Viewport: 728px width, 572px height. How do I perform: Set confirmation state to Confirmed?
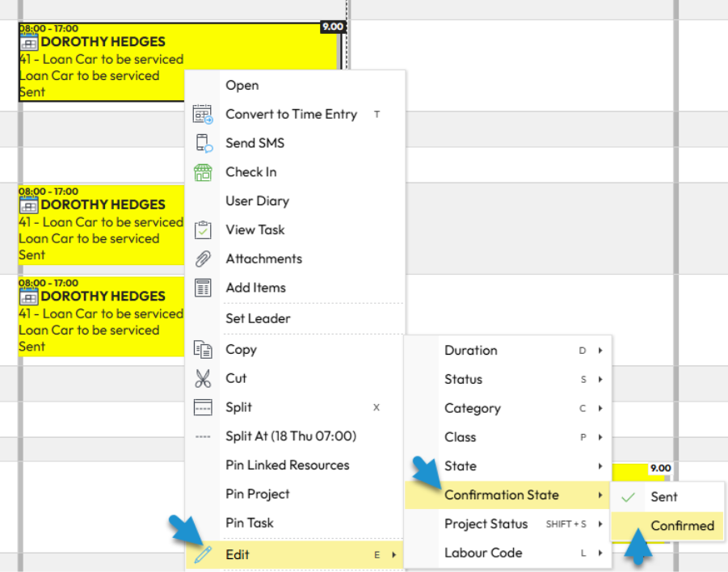[x=682, y=526]
